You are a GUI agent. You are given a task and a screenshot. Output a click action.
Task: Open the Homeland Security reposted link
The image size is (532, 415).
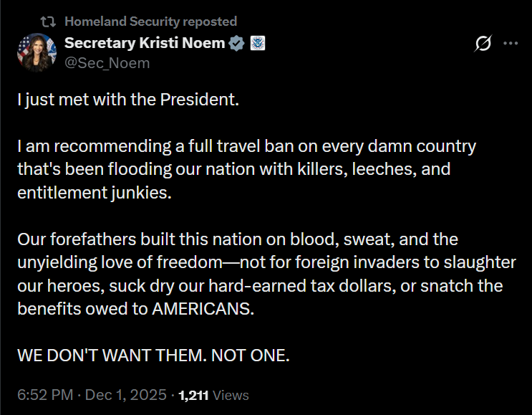coord(150,22)
